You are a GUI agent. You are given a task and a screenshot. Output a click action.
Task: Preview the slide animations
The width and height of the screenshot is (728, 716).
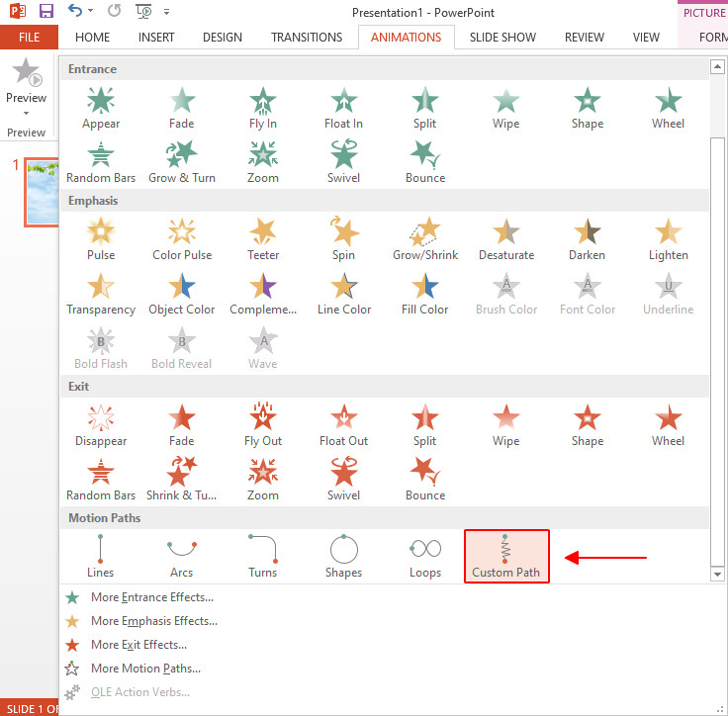click(x=27, y=80)
